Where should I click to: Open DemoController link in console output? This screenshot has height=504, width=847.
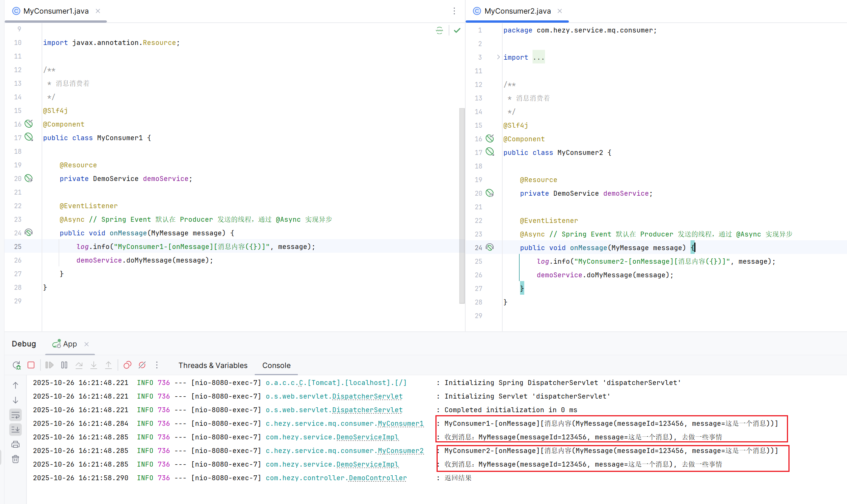[377, 478]
